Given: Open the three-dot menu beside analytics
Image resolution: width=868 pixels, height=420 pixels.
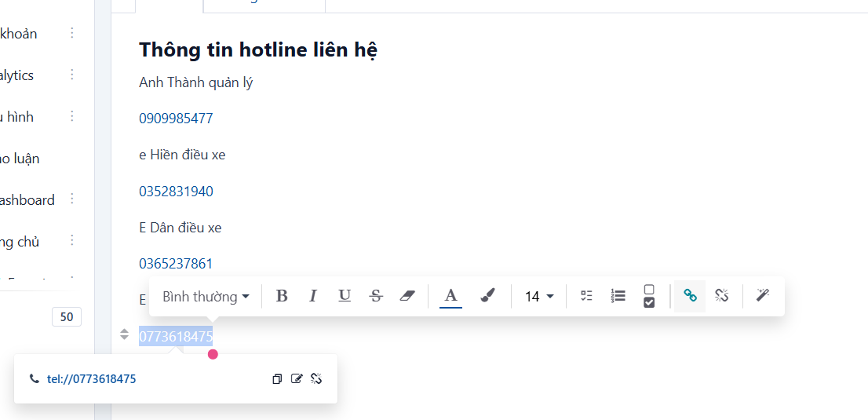Looking at the screenshot, I should (72, 75).
